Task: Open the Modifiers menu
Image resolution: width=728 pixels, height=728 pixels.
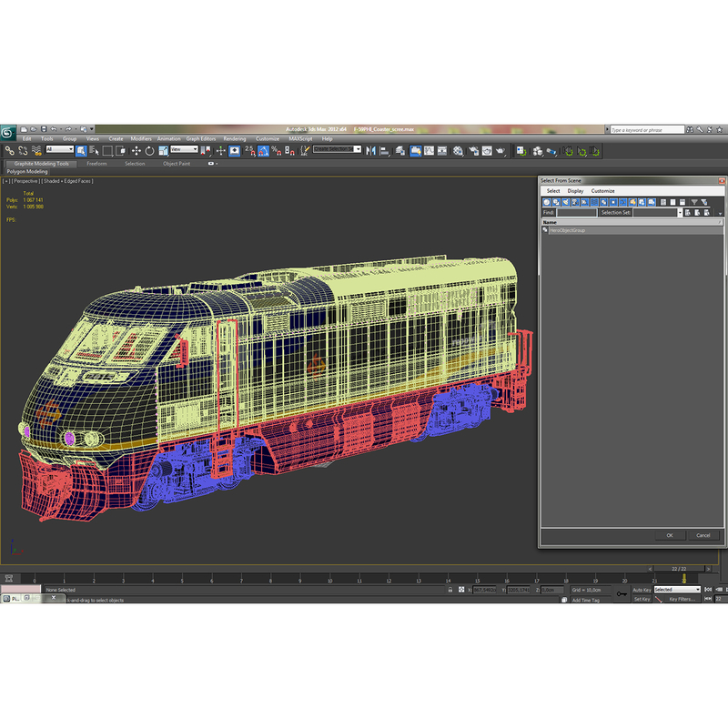Action: pyautogui.click(x=141, y=139)
